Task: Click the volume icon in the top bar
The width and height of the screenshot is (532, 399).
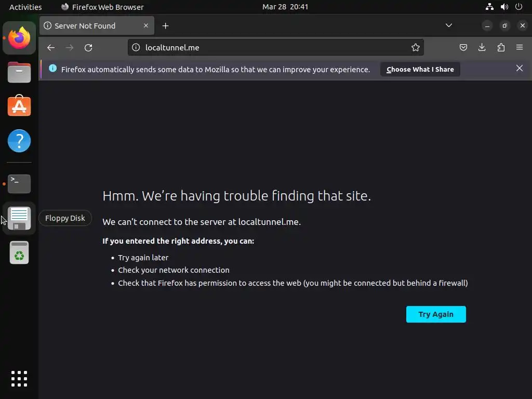Action: click(x=504, y=7)
